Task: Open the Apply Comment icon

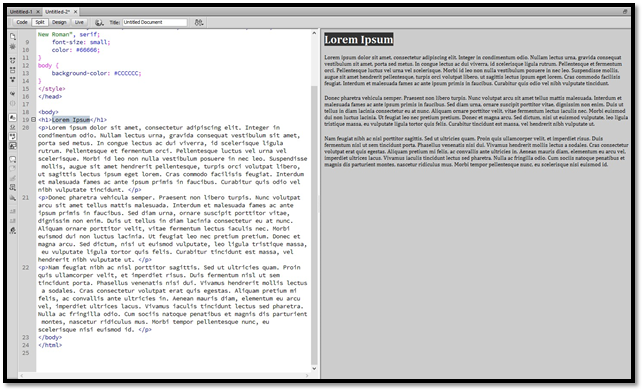Action: click(x=13, y=159)
